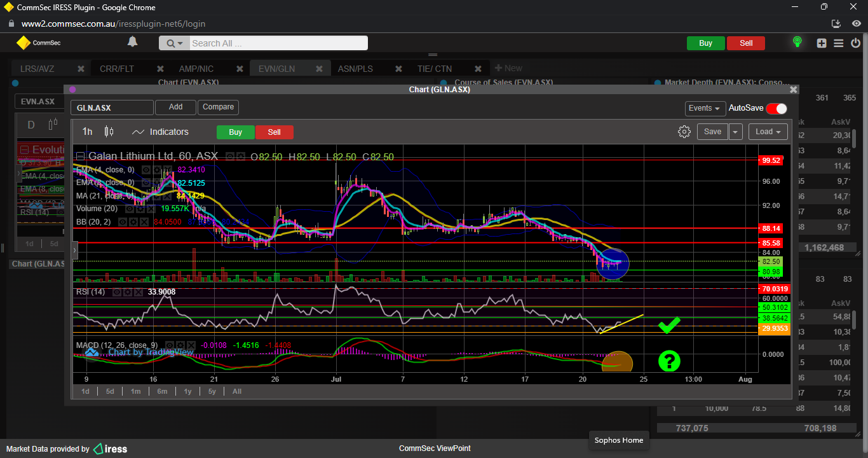This screenshot has height=458, width=868.
Task: Click the purple link dot on GLN chart title
Action: click(72, 90)
